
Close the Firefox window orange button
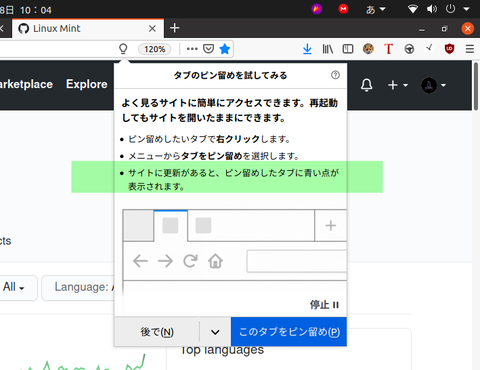tap(468, 28)
